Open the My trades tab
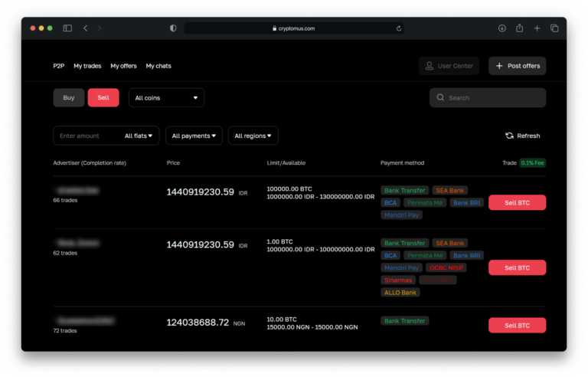588x377 pixels. pos(87,66)
